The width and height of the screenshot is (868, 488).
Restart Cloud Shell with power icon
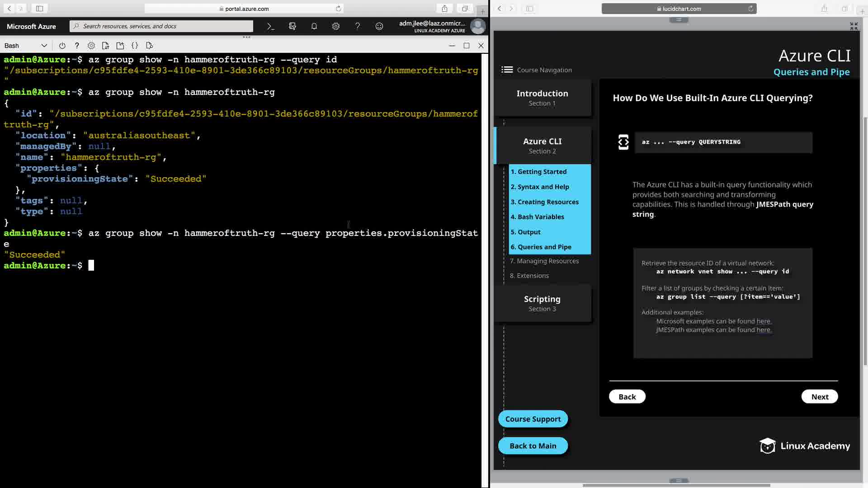click(x=62, y=46)
